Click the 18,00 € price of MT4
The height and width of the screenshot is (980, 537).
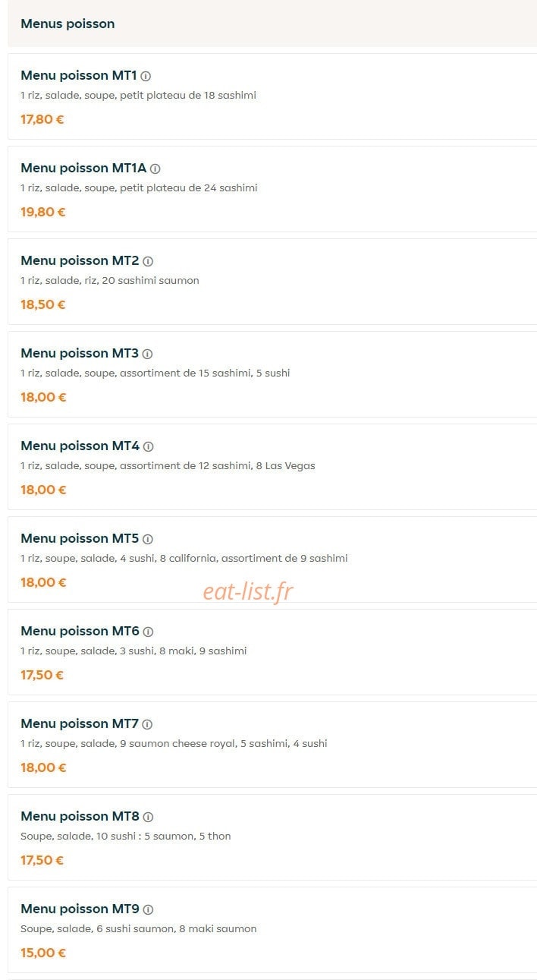43,490
